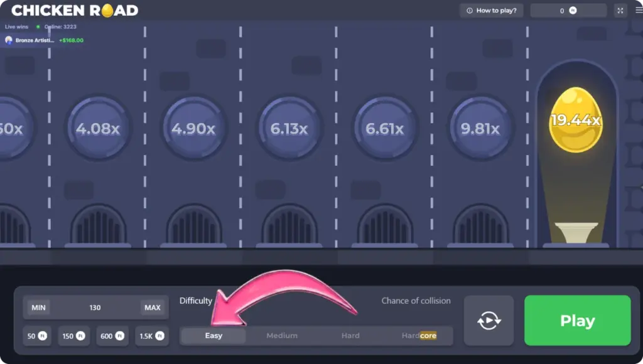Click the Live wins label
Image resolution: width=643 pixels, height=364 pixels.
point(17,26)
